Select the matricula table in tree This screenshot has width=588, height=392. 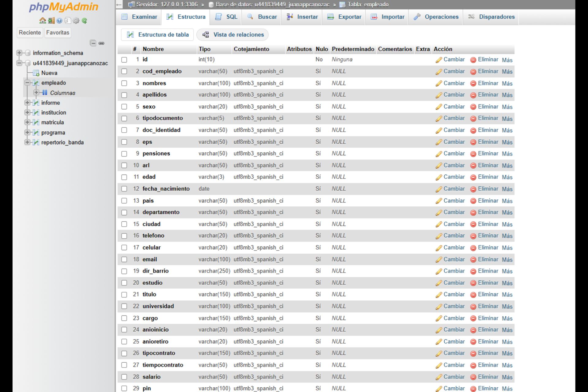(x=52, y=122)
